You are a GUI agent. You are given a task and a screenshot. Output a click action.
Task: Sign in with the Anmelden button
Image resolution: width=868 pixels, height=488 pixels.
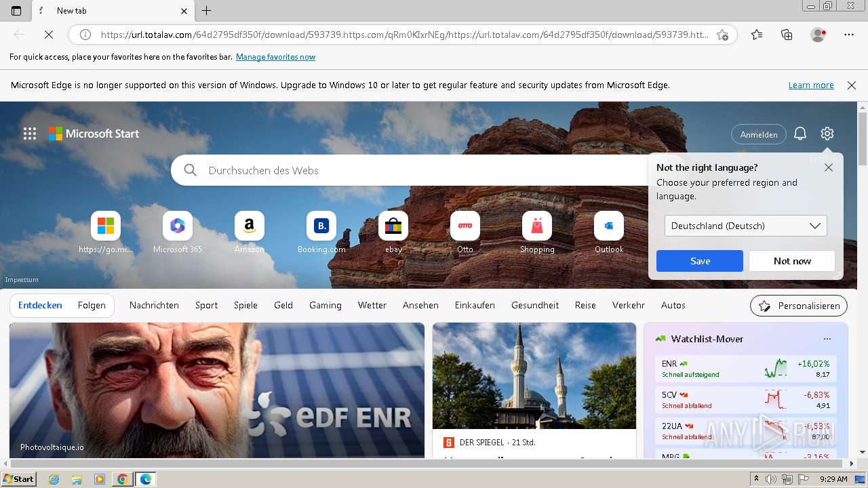(759, 134)
